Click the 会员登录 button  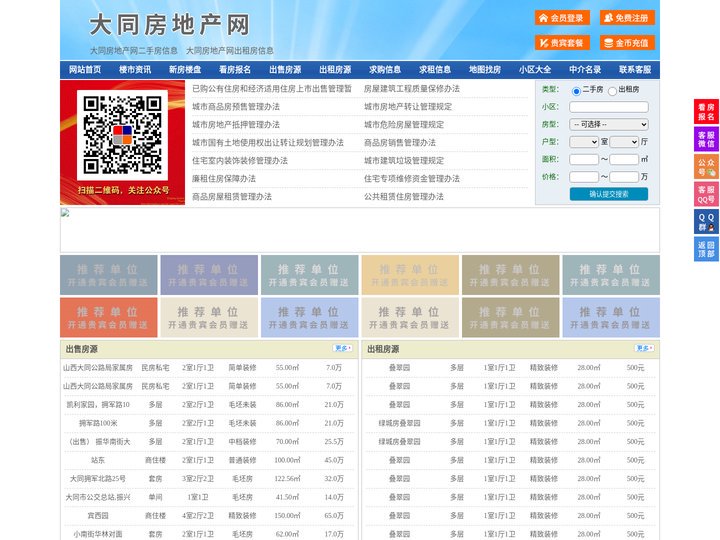pyautogui.click(x=562, y=18)
